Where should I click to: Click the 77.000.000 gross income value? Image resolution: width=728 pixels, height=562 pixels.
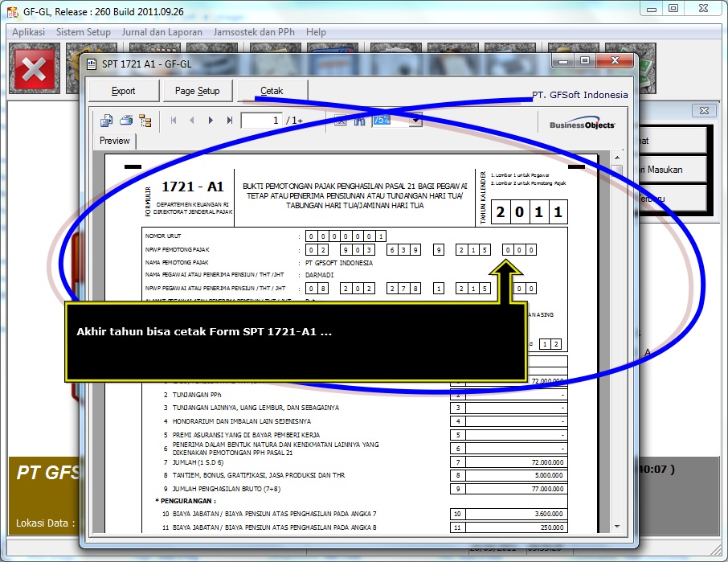(x=547, y=489)
